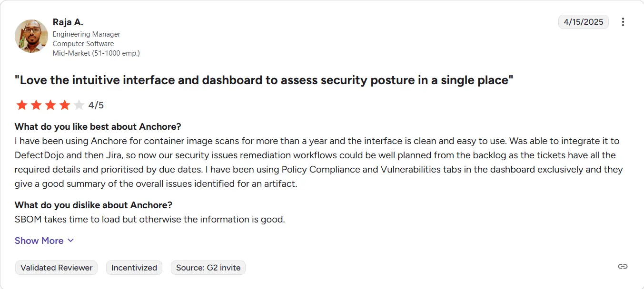Open Raja A.'s profile photo

coord(31,36)
